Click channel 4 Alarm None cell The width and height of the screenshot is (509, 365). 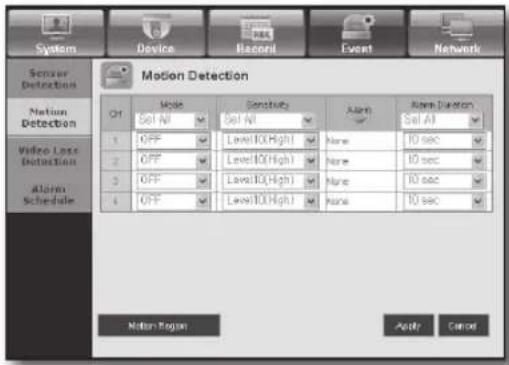coord(360,201)
